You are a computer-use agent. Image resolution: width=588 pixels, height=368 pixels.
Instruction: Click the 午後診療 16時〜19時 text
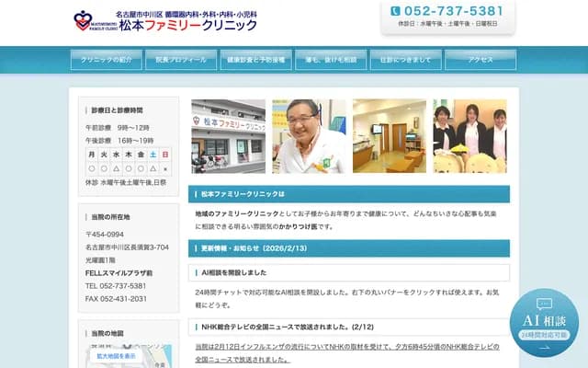pos(119,141)
